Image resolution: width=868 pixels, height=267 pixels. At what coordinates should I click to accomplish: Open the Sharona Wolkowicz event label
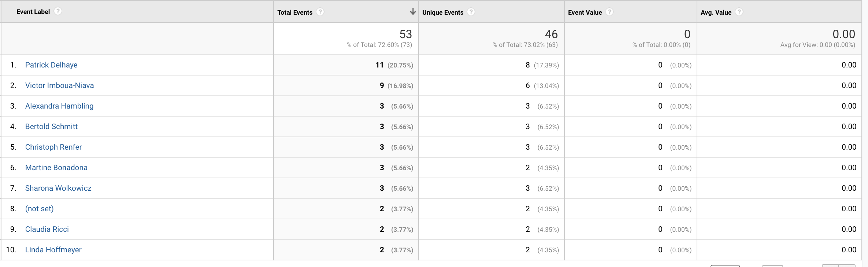[x=58, y=188]
